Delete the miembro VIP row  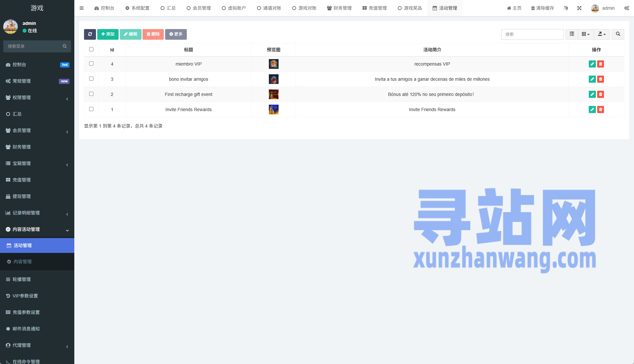[600, 64]
